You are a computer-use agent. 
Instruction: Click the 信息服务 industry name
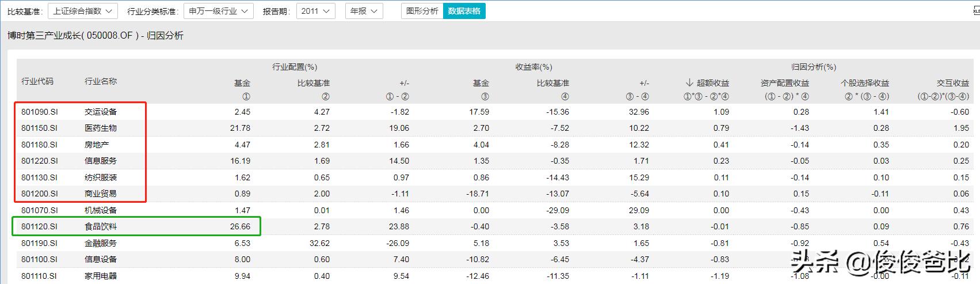pos(101,161)
